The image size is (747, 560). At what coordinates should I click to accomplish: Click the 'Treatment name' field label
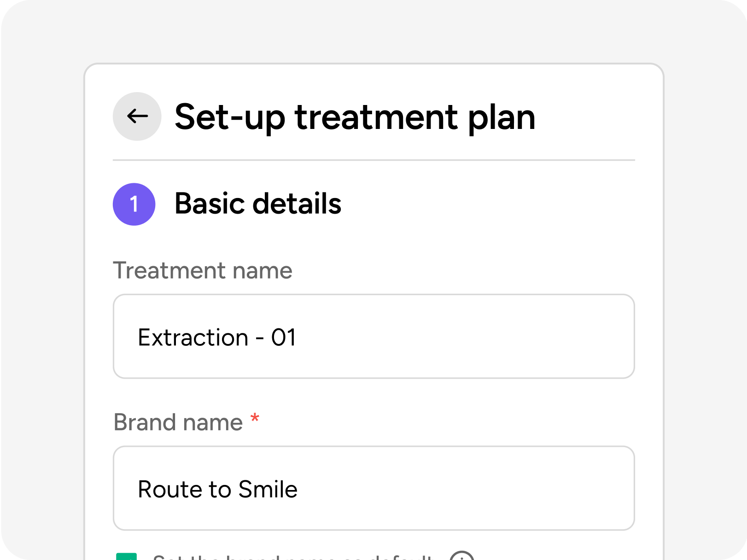(x=203, y=270)
